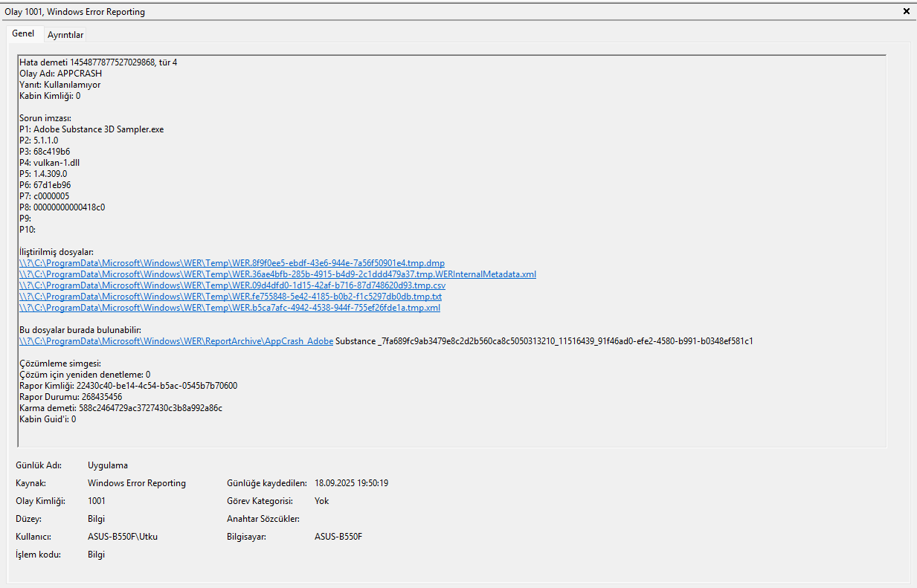The height and width of the screenshot is (588, 917).
Task: Click the Rapor Durumu: 268435456 line
Action: (71, 397)
